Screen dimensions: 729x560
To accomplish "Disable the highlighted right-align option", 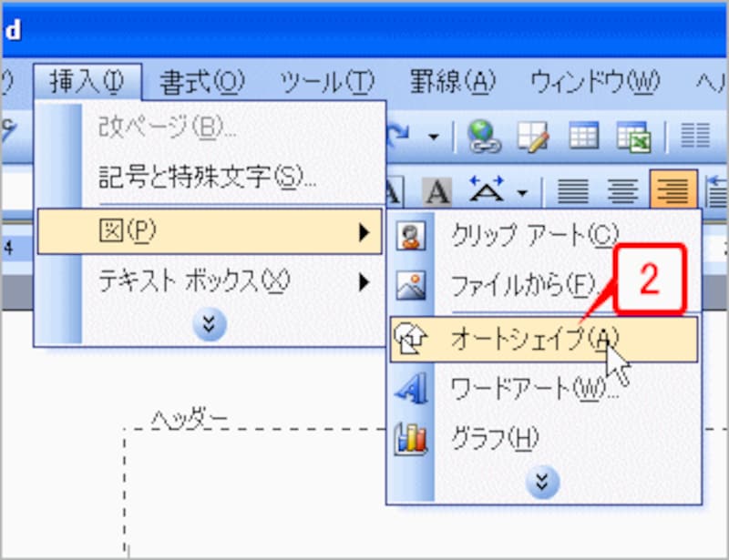I will pos(673,190).
